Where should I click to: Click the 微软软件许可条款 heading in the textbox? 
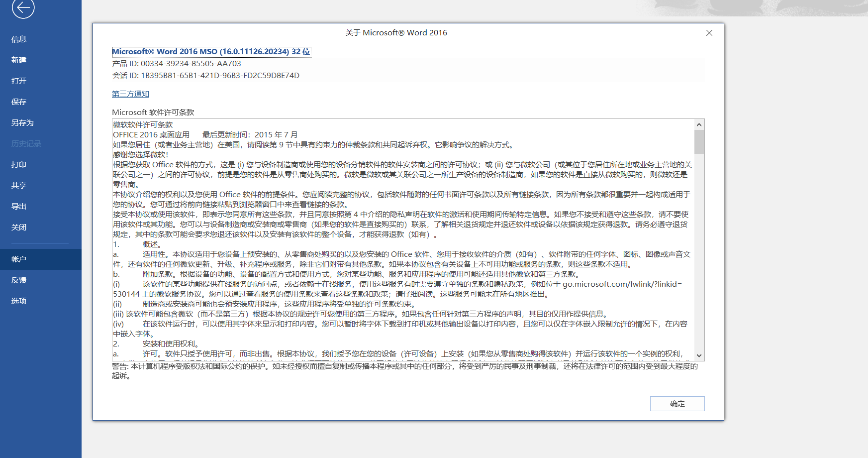[x=143, y=125]
